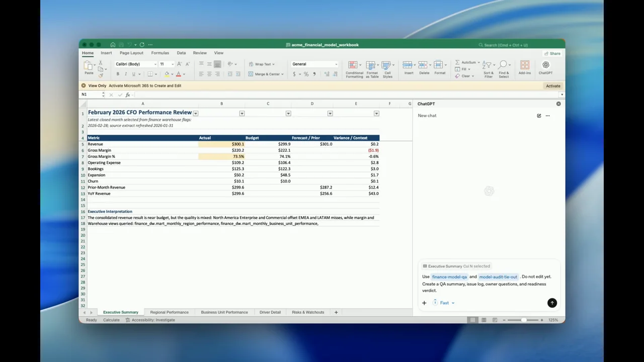This screenshot has height=362, width=644.
Task: Apply Comma Style format
Action: pyautogui.click(x=314, y=74)
